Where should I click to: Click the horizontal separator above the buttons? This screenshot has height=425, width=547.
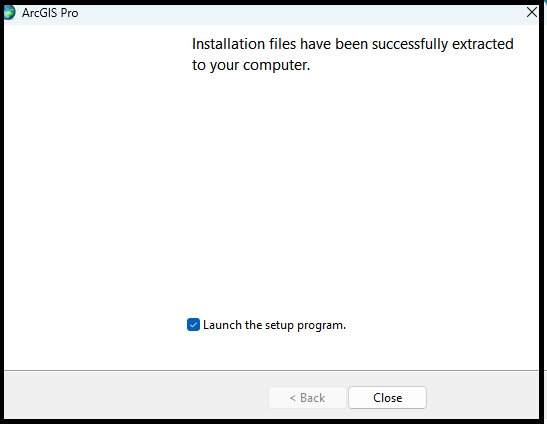(271, 370)
